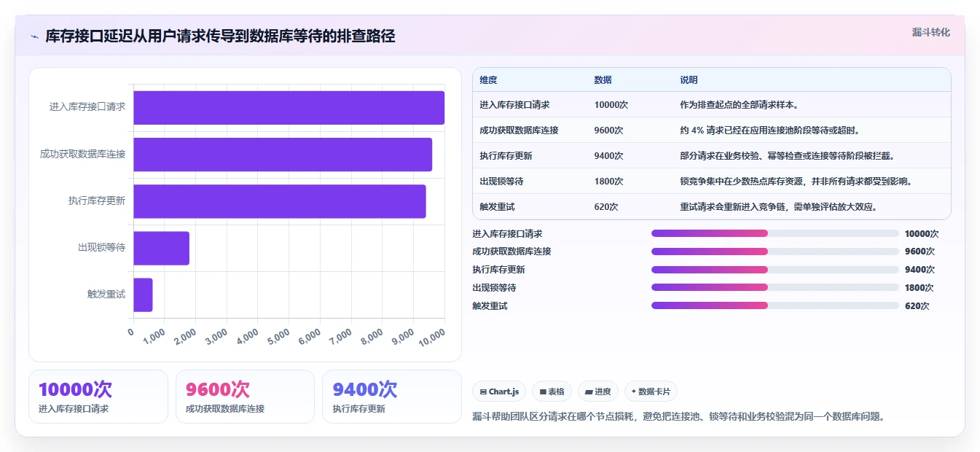Click table cell 出现锁等待
The height and width of the screenshot is (452, 980).
pos(501,181)
